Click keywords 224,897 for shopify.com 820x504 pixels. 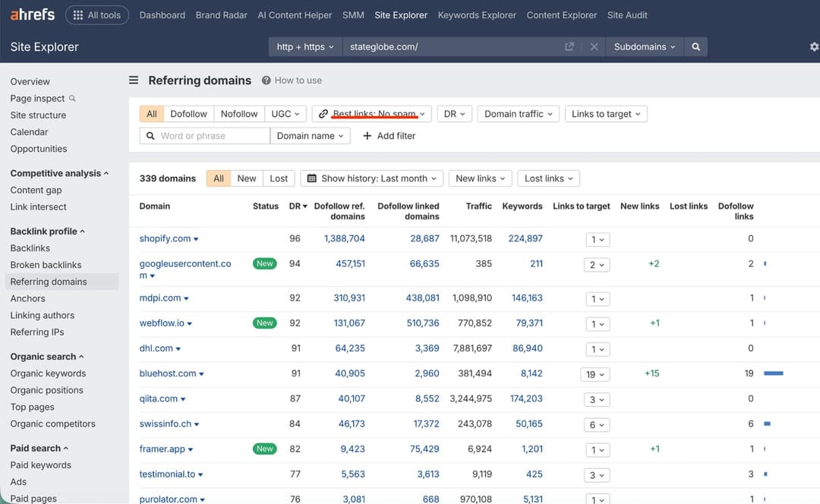tap(525, 238)
